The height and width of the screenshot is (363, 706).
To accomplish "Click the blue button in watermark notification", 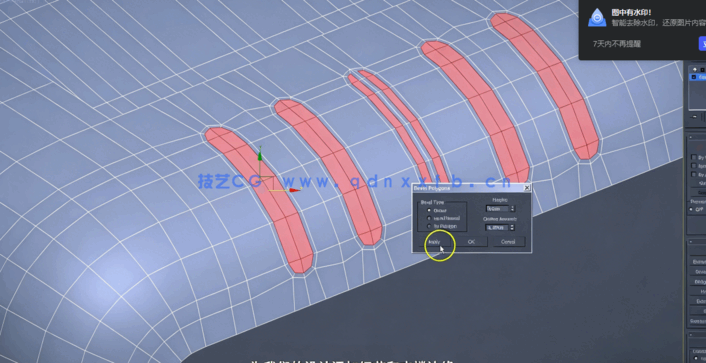I will click(702, 44).
